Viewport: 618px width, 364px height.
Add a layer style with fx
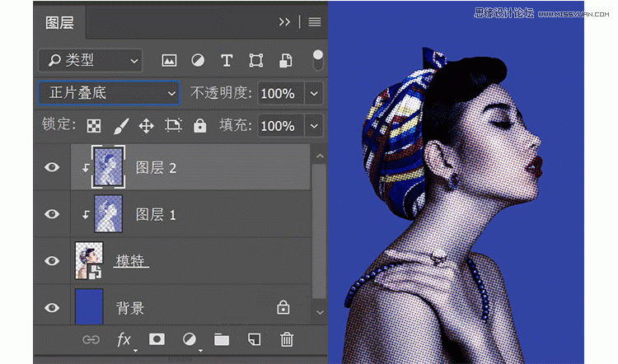124,339
